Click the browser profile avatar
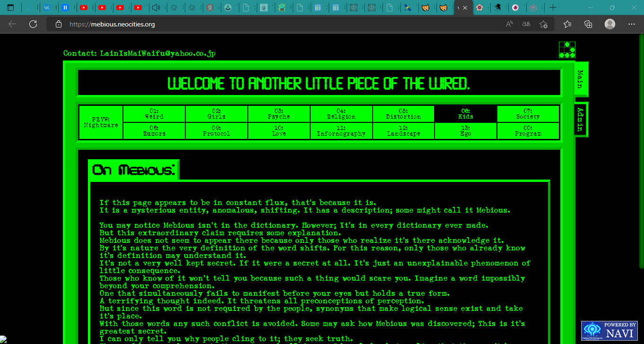 coord(610,24)
